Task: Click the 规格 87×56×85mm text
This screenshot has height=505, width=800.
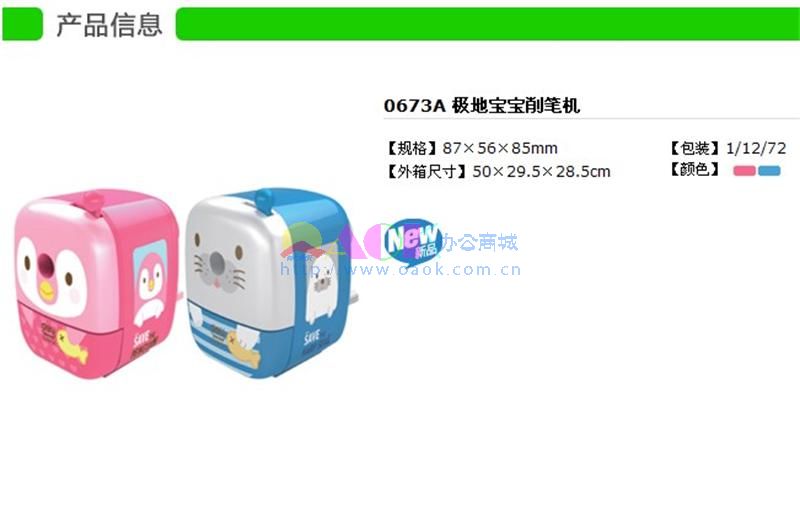Action: tap(471, 148)
